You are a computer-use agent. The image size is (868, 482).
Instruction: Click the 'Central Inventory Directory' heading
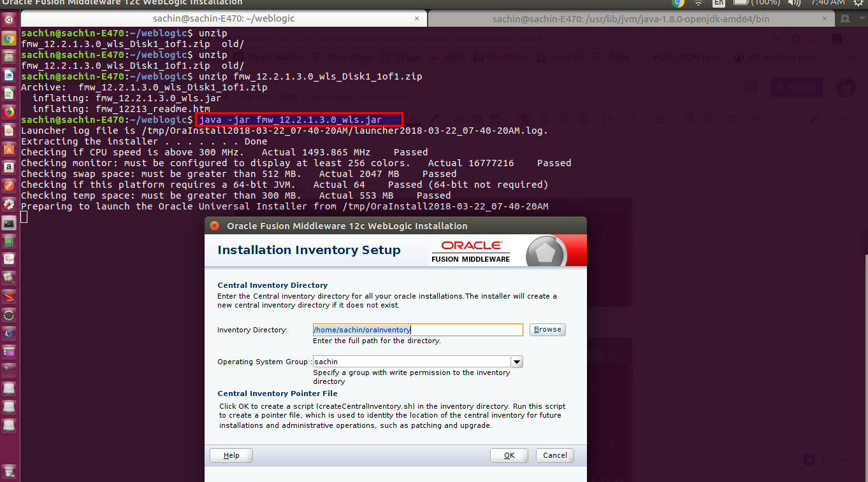pos(272,285)
